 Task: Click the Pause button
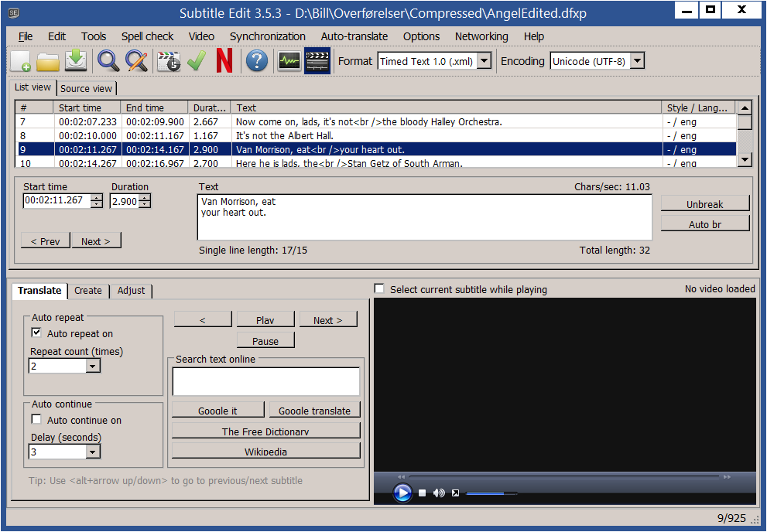pyautogui.click(x=265, y=340)
